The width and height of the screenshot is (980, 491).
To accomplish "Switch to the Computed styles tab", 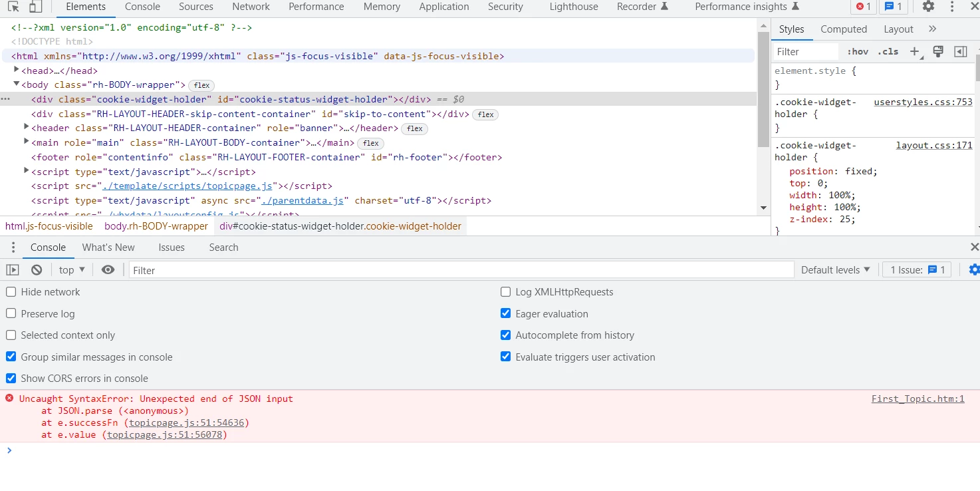I will pyautogui.click(x=844, y=29).
